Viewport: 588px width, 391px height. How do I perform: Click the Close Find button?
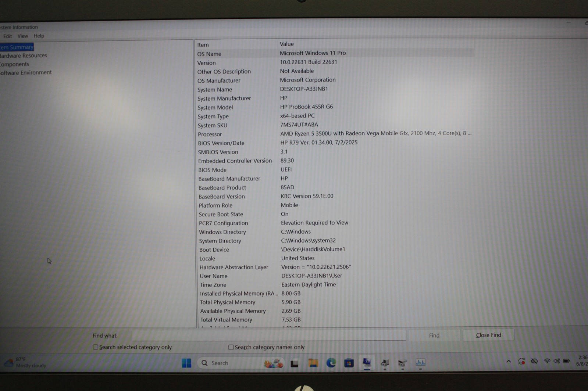coord(488,335)
